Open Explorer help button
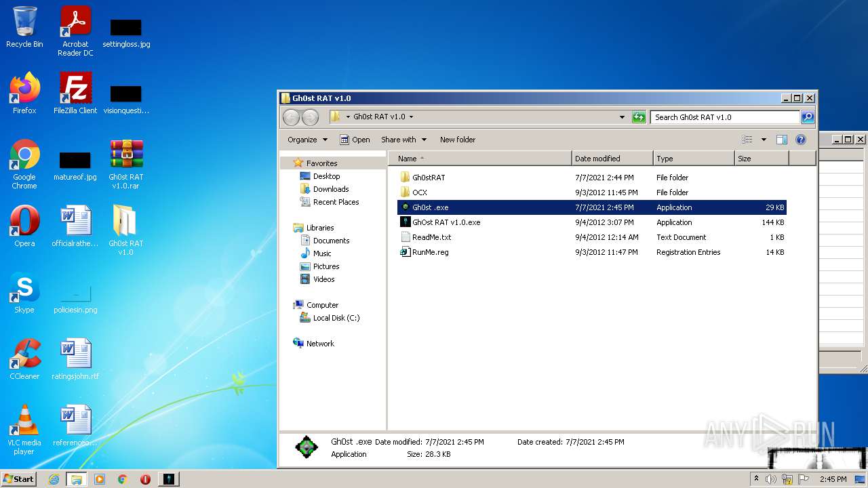This screenshot has width=868, height=488. tap(800, 140)
